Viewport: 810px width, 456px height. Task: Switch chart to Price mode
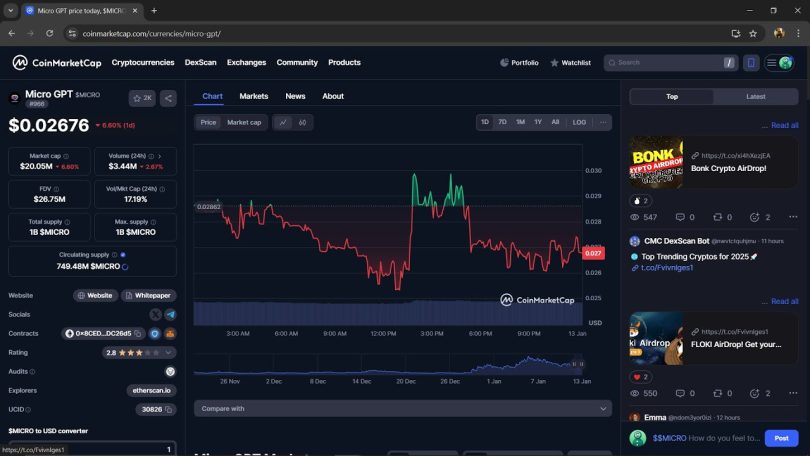click(x=208, y=122)
